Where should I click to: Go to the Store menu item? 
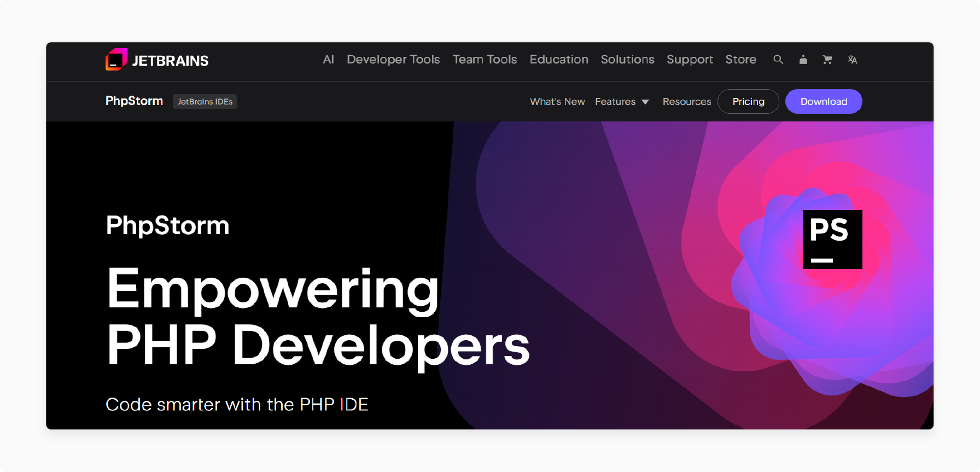[740, 60]
